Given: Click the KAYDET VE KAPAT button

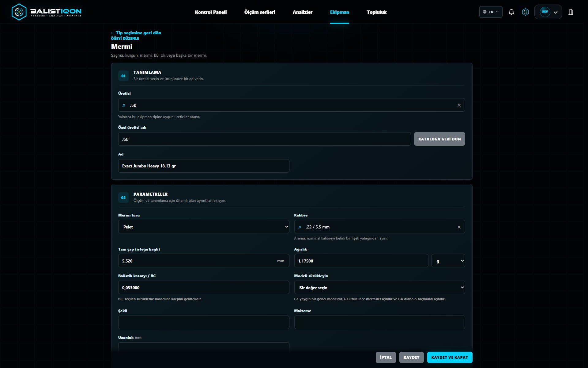Looking at the screenshot, I should click(450, 357).
